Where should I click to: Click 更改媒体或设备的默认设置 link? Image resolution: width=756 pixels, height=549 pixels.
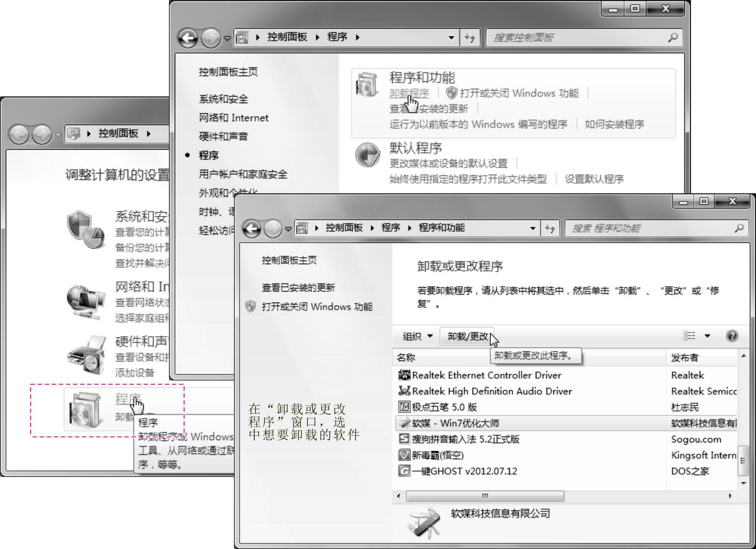pos(449,163)
